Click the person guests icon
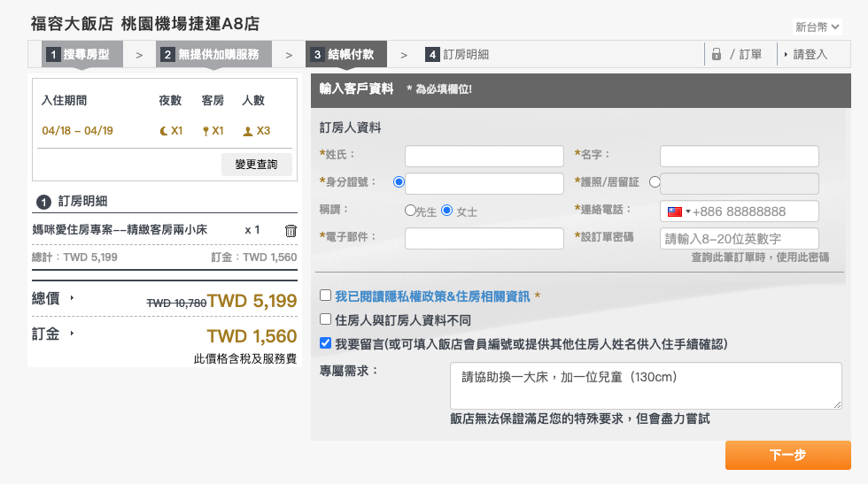This screenshot has height=484, width=868. click(x=247, y=131)
